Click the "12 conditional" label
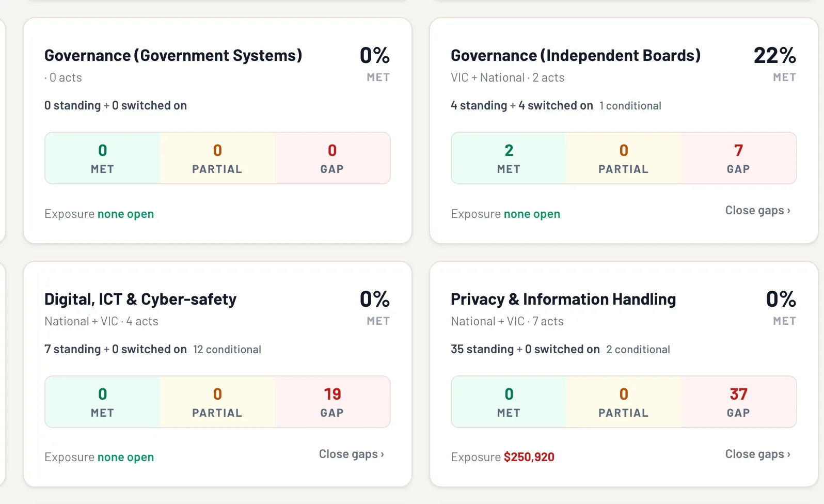 (x=227, y=350)
